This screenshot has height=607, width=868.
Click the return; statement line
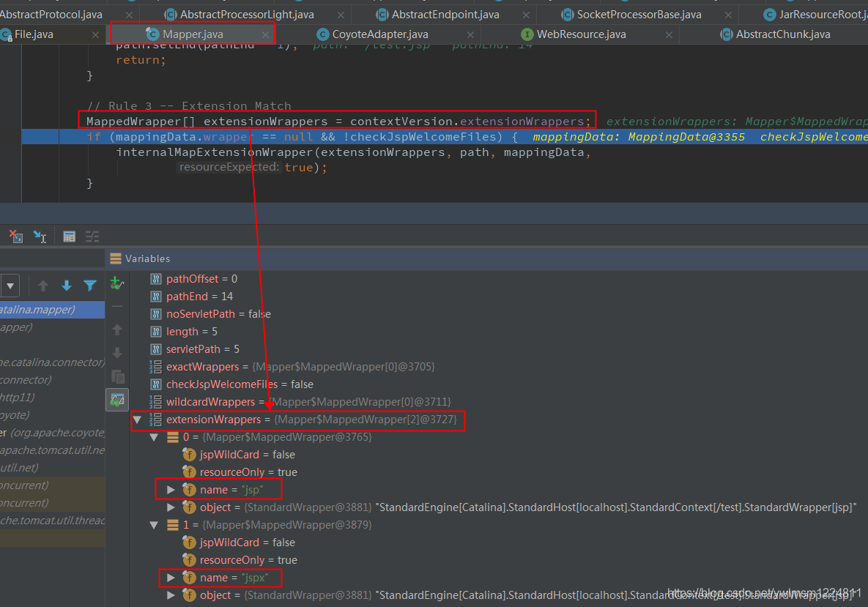coord(141,60)
